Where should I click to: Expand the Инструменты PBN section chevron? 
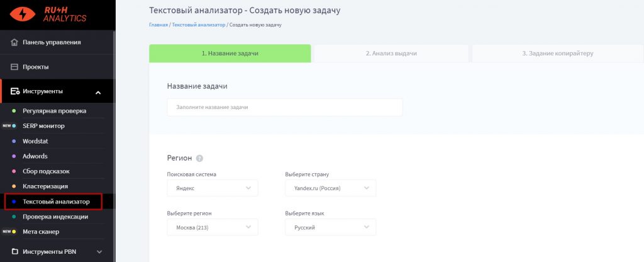pyautogui.click(x=99, y=252)
